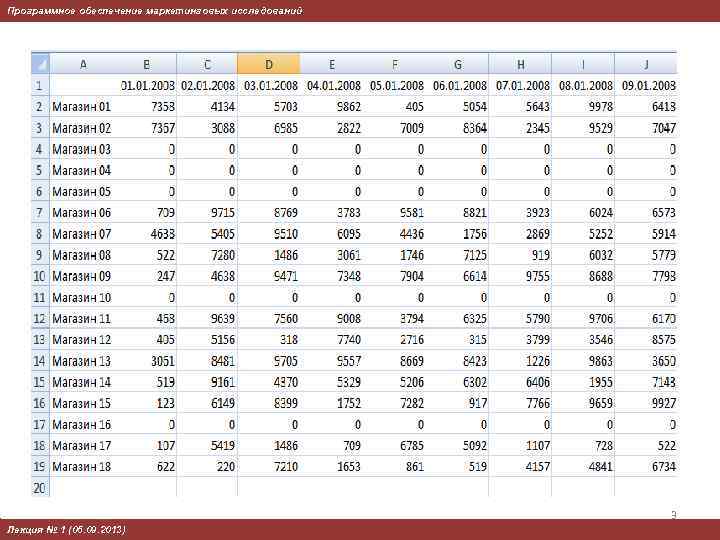The width and height of the screenshot is (720, 540).
Task: Click cell Магазин 03
Action: click(x=82, y=149)
